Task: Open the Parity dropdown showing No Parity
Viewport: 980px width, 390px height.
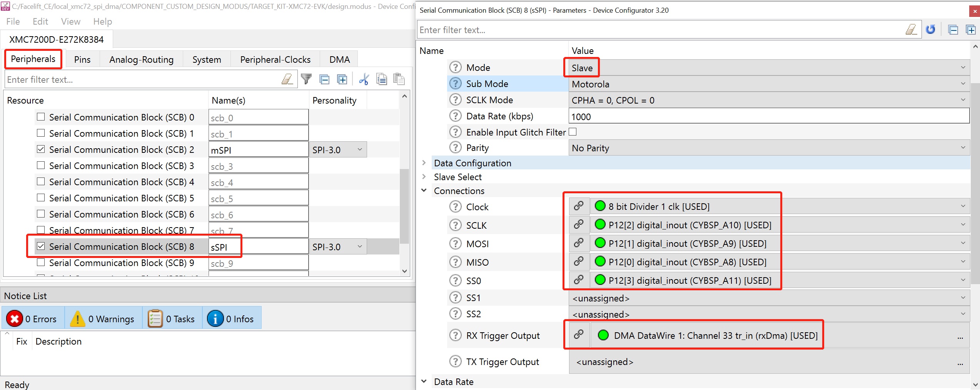Action: coord(769,148)
